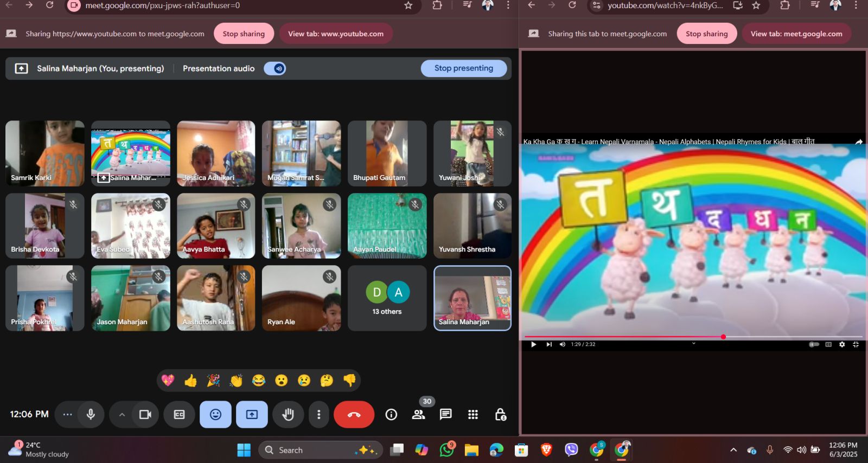
Task: Open Chrome menu dots in YouTube window
Action: (856, 5)
